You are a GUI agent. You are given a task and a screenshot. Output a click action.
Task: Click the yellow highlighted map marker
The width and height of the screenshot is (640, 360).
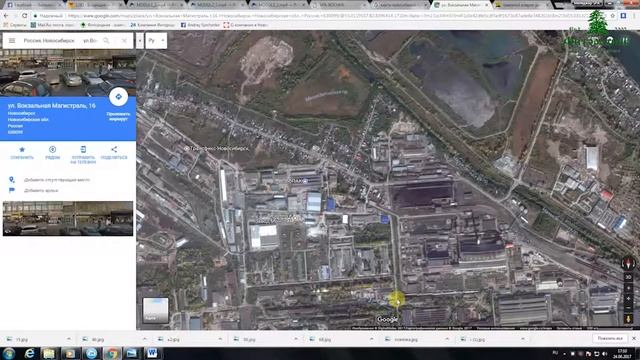coord(396,300)
